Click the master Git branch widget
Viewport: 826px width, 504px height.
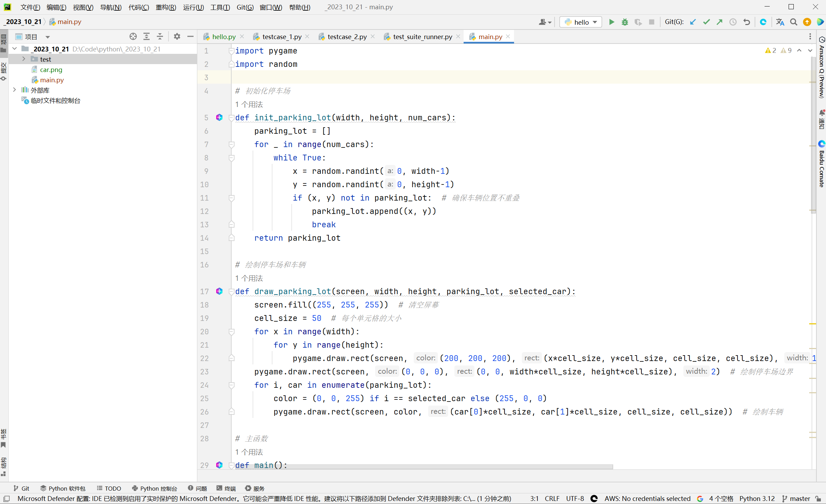pyautogui.click(x=796, y=499)
